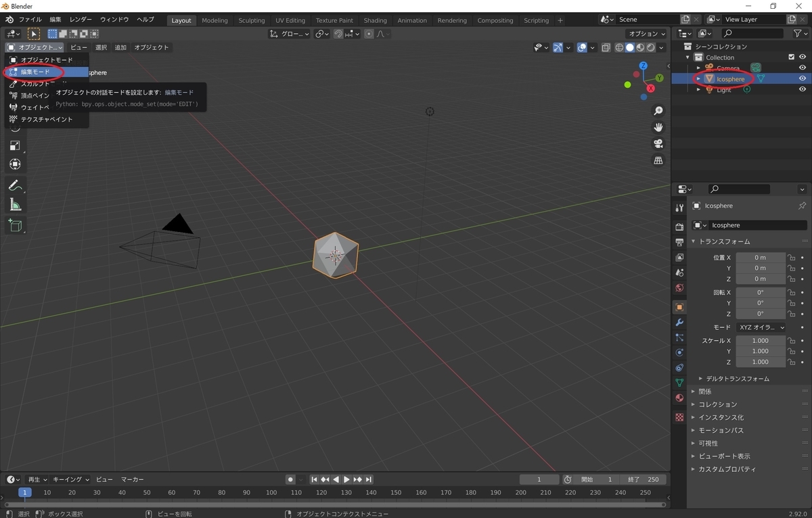Open the viewport Options dropdown
The width and height of the screenshot is (812, 518).
point(647,33)
